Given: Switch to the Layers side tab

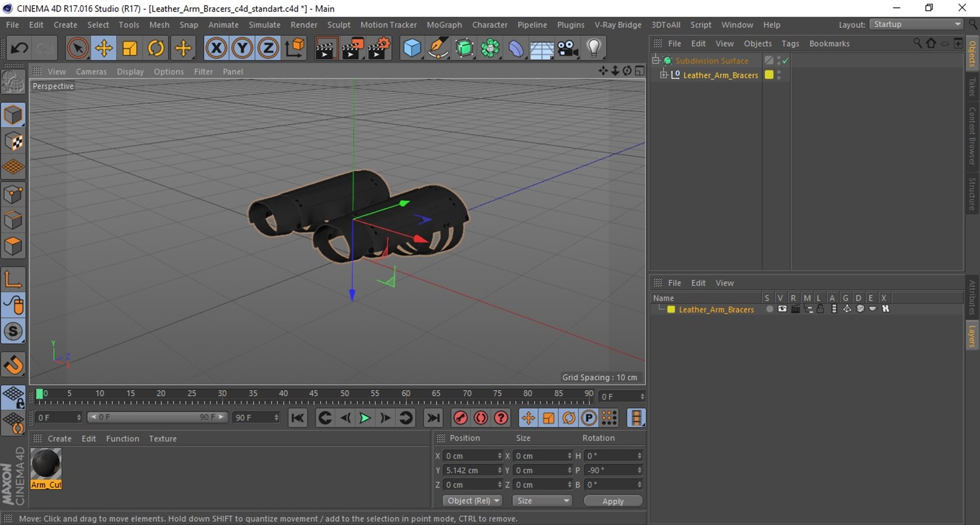Looking at the screenshot, I should point(972,336).
